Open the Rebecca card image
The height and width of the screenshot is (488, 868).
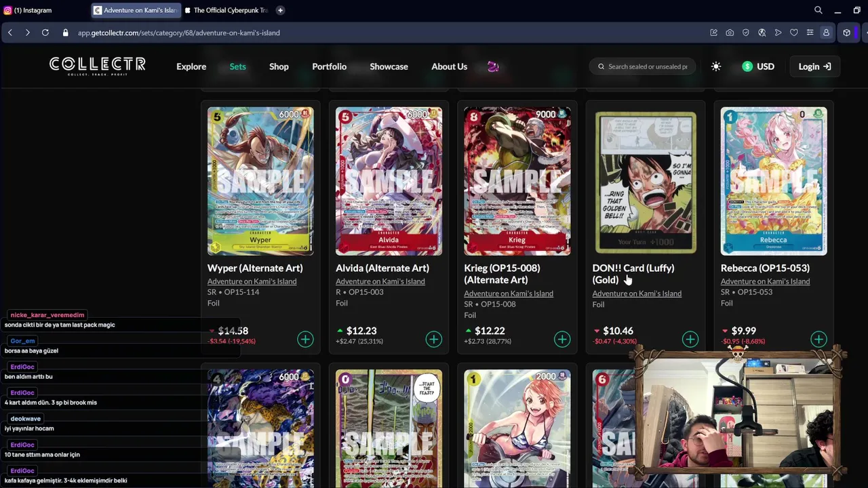point(774,181)
